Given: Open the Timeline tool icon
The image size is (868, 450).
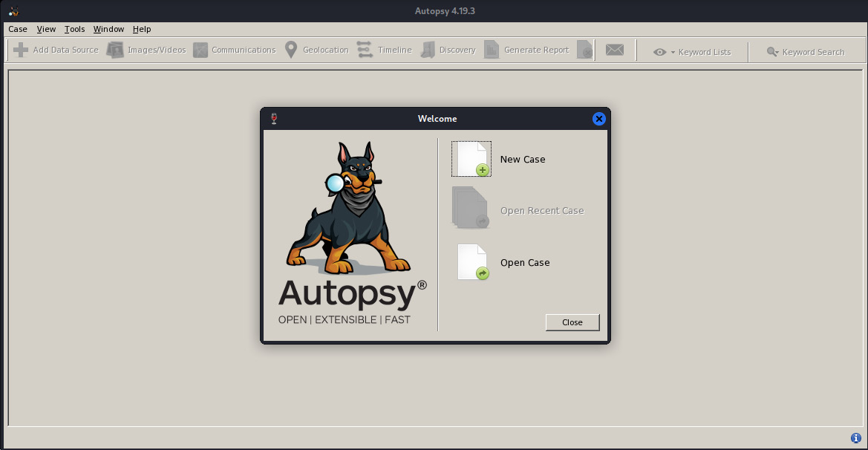Looking at the screenshot, I should tap(365, 50).
